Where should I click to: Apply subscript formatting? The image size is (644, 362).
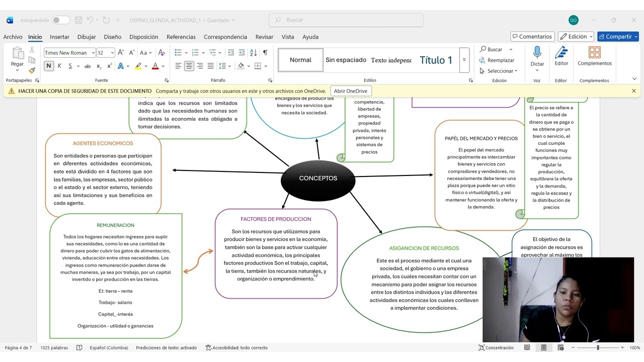[x=99, y=66]
